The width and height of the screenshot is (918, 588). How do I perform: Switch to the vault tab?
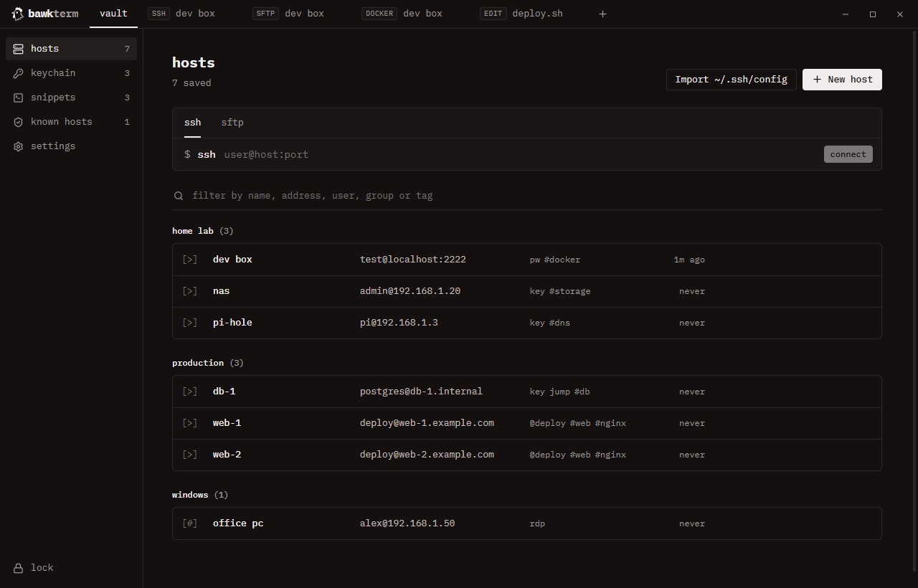click(x=113, y=14)
